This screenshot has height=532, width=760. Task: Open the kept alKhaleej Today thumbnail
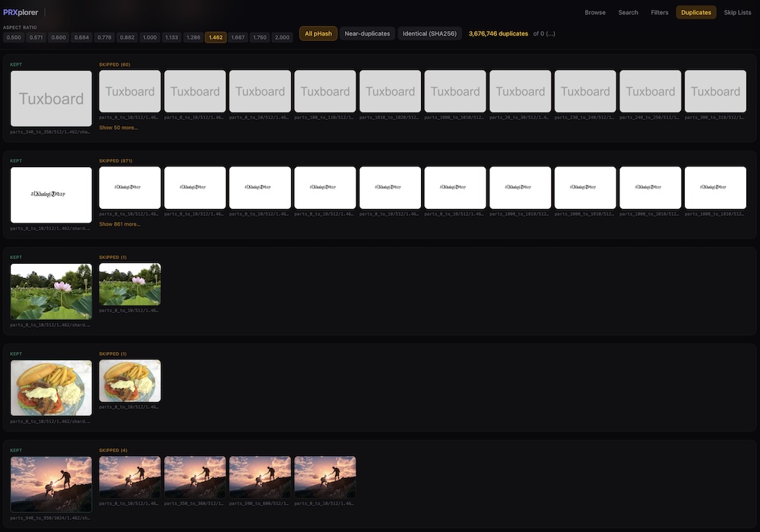(x=51, y=195)
